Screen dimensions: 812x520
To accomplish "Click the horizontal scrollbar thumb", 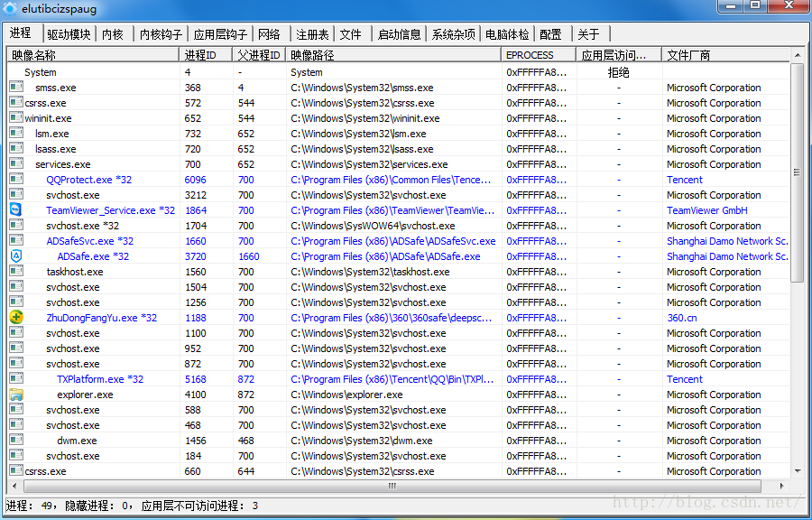I will pyautogui.click(x=392, y=486).
